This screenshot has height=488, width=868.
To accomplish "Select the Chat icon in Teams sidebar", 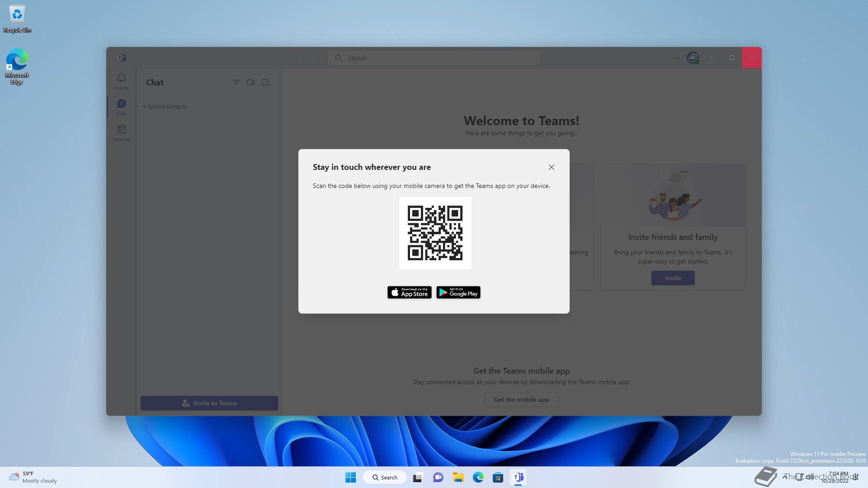I will [x=121, y=107].
